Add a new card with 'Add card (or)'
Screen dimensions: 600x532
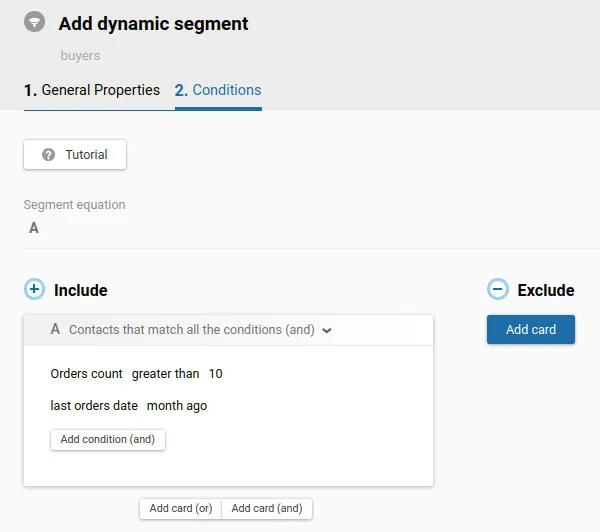181,508
